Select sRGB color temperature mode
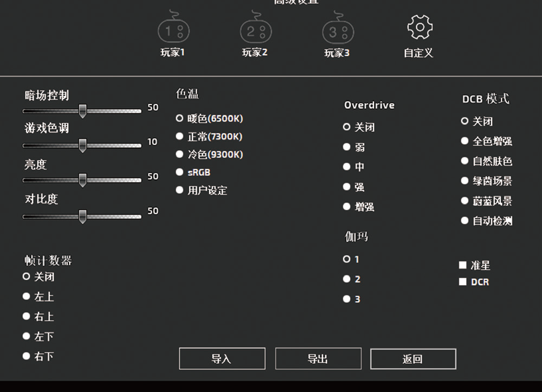Screen dimensions: 542x392 pyautogui.click(x=179, y=172)
